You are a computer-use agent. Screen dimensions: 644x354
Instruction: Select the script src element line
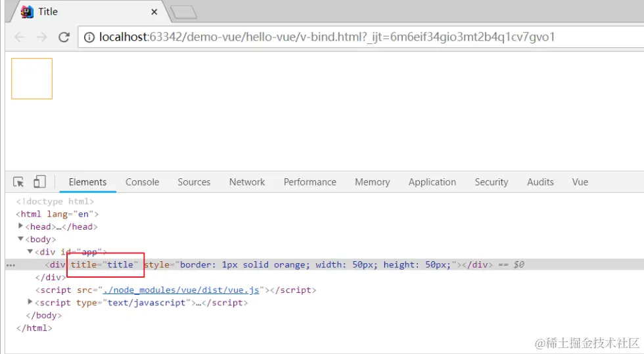[176, 290]
